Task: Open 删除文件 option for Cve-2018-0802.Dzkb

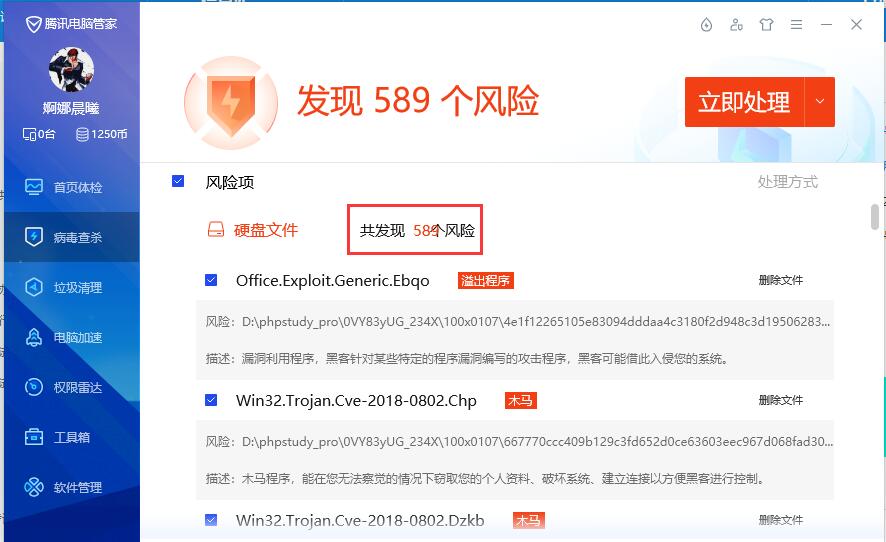Action: (x=780, y=519)
